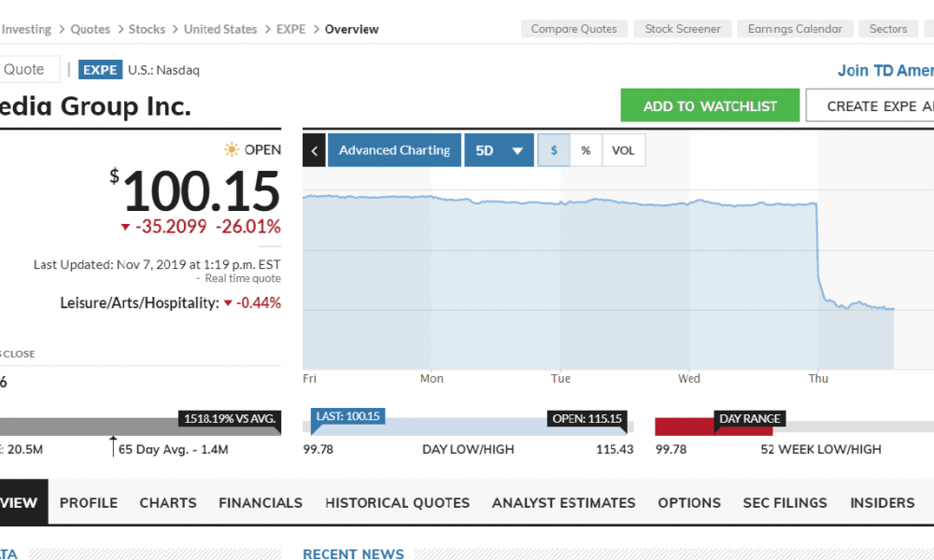
Task: Collapse the chart with the left chevron button
Action: point(314,150)
